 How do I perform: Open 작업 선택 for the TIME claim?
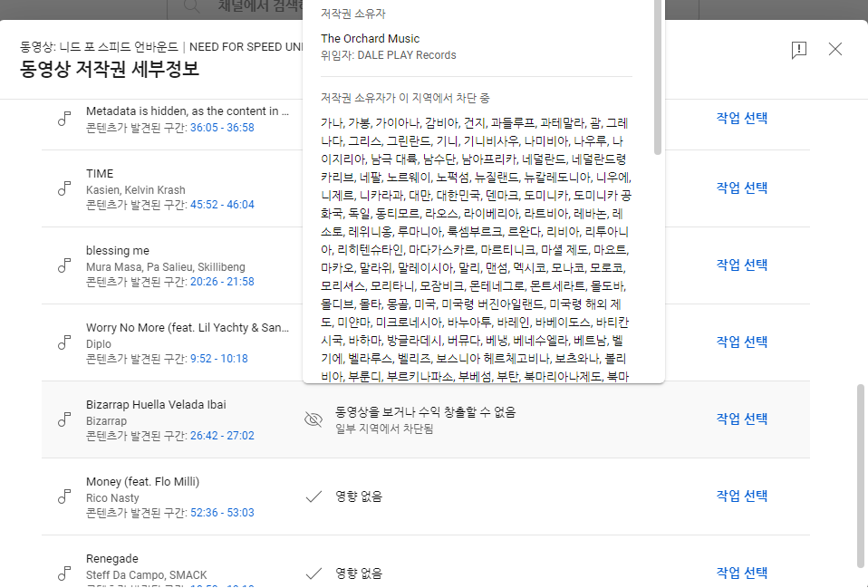pyautogui.click(x=741, y=188)
